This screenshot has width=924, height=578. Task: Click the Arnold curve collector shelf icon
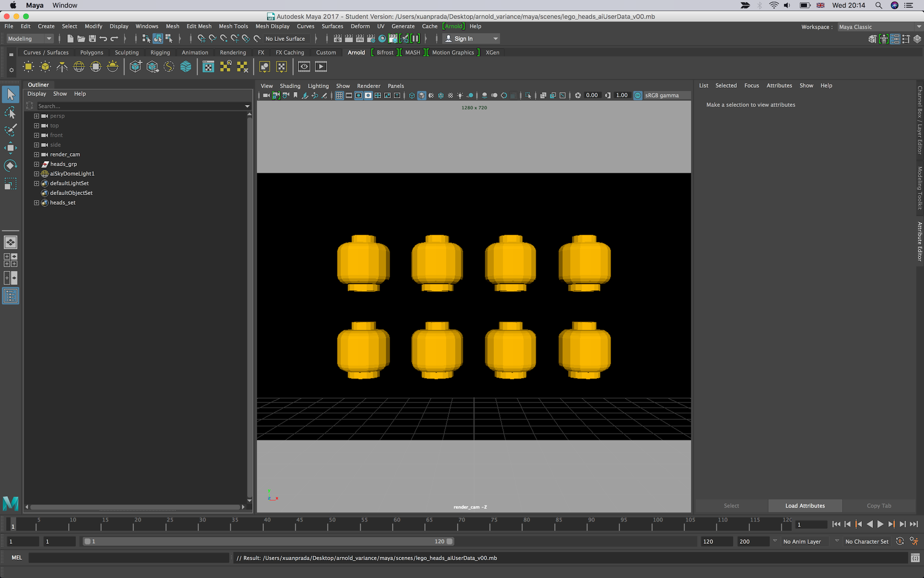coord(169,66)
